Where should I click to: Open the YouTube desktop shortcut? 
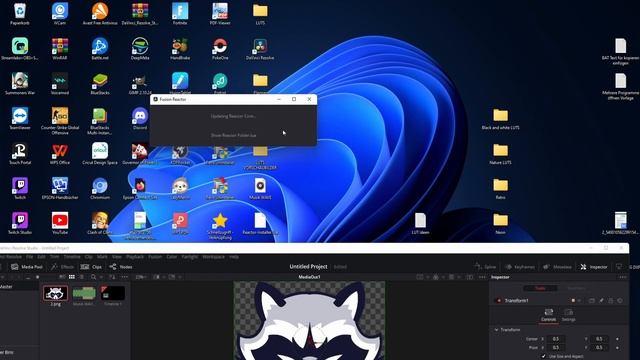[60, 223]
